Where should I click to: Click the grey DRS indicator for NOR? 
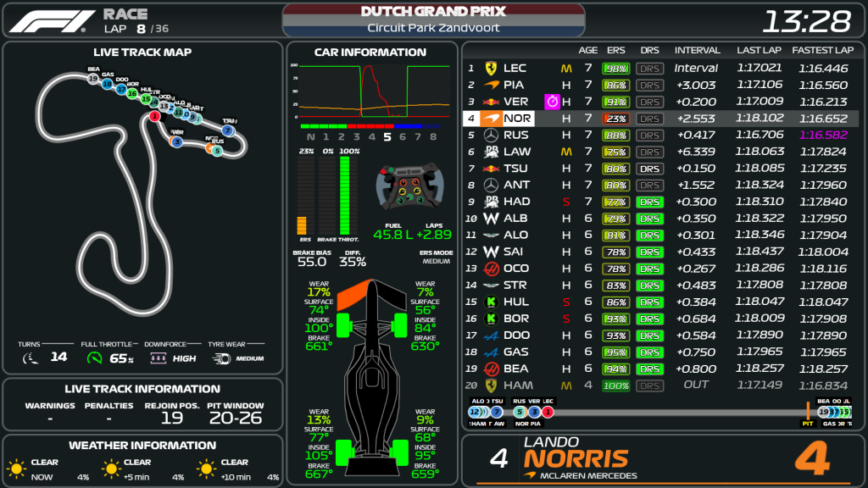pos(649,119)
